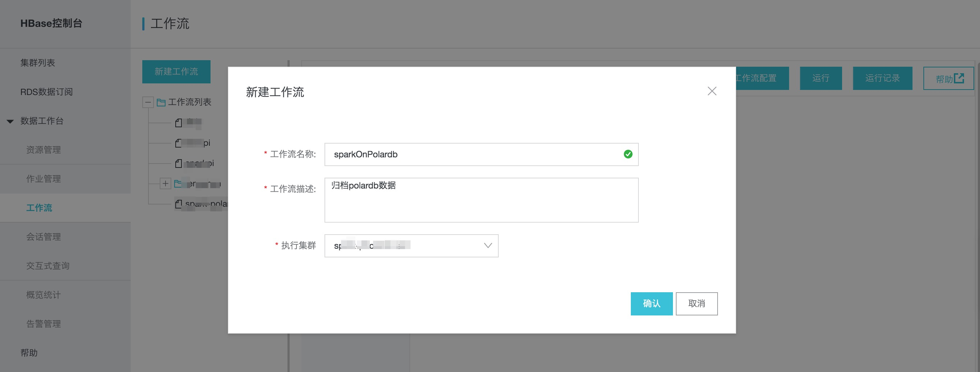Click the green checkmark beside workflow name
This screenshot has height=372, width=980.
(628, 154)
